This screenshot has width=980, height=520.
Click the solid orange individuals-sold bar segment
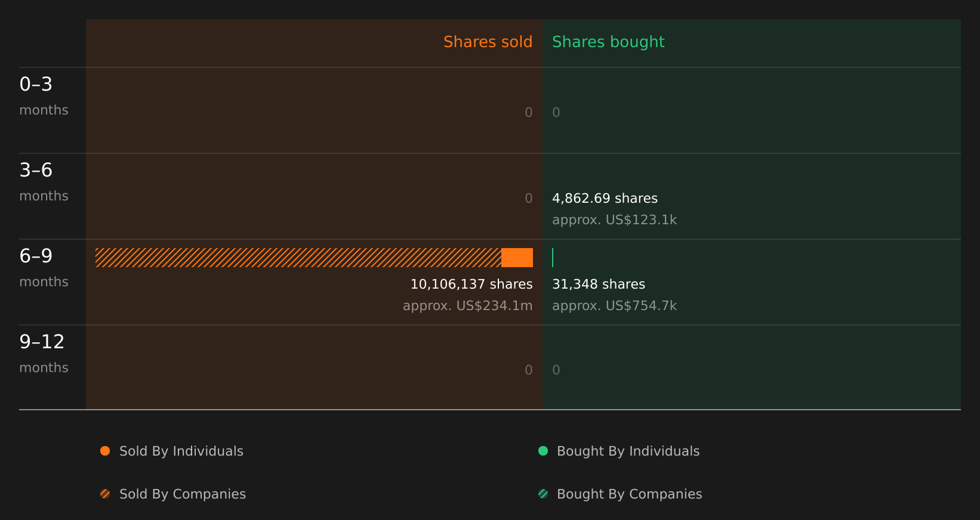517,258
